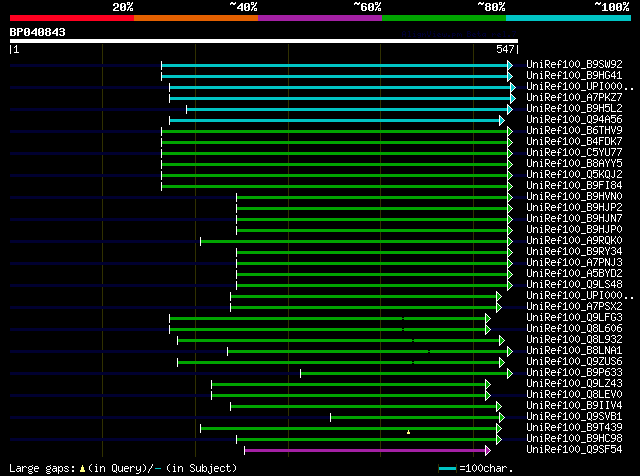Select the UniRef100_B9P633 label
Screen dimensions: 640x476
[x=574, y=373]
